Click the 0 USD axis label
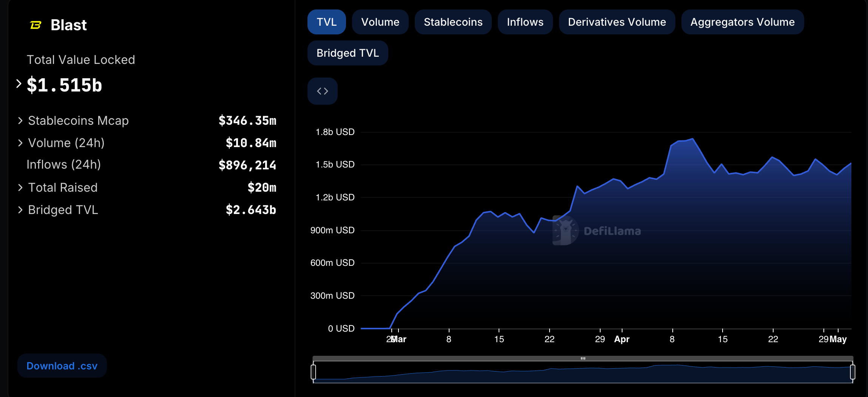This screenshot has height=397, width=868. coord(341,329)
